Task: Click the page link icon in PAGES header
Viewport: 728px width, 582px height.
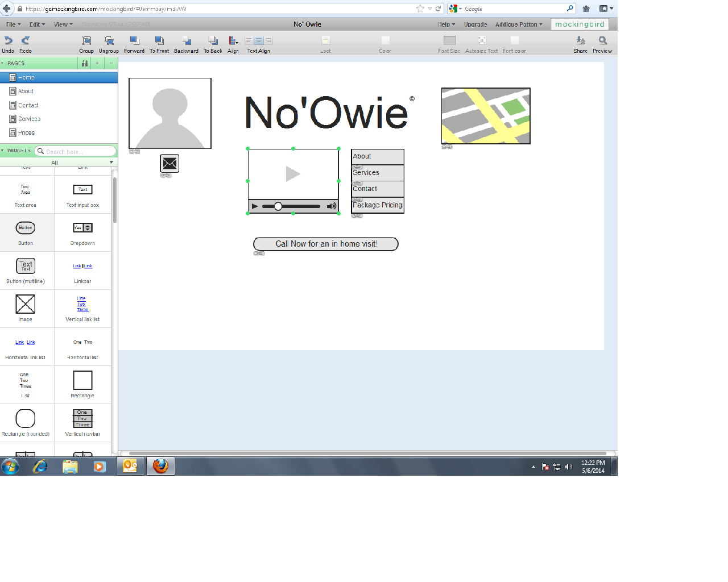Action: pyautogui.click(x=85, y=64)
